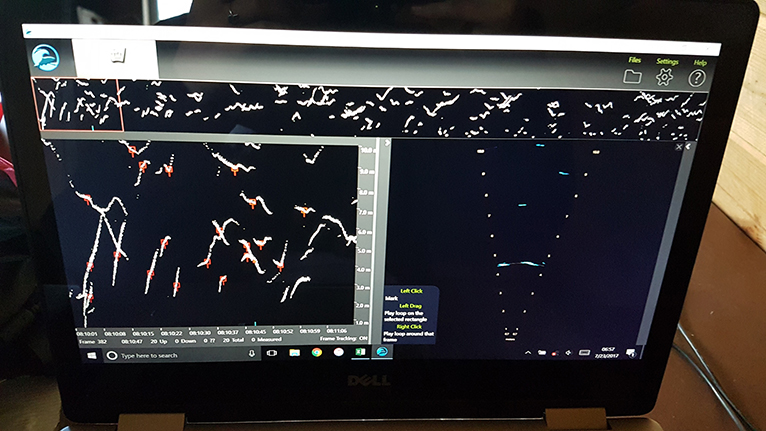Open the Settings gear icon
Viewport: 766px width, 431px height.
(x=664, y=78)
